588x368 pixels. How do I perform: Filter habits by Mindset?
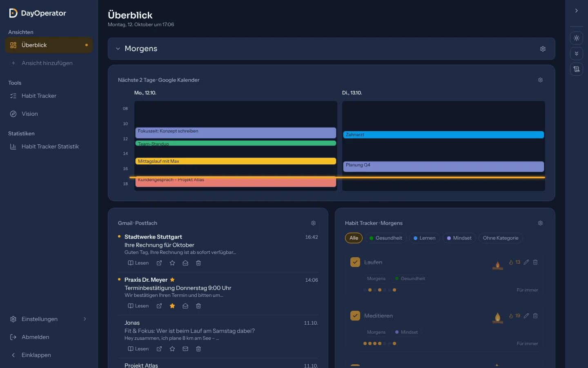tap(459, 238)
